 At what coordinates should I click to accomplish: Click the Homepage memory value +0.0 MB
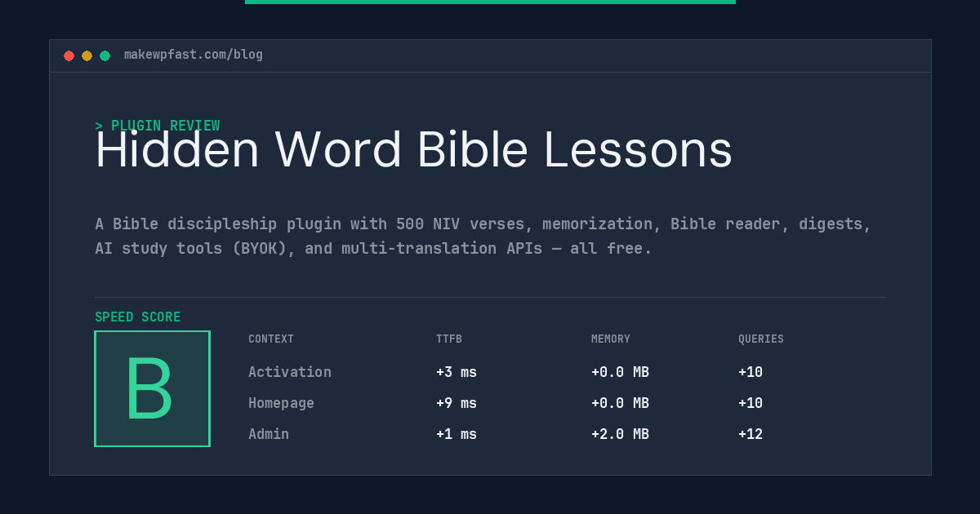click(620, 403)
